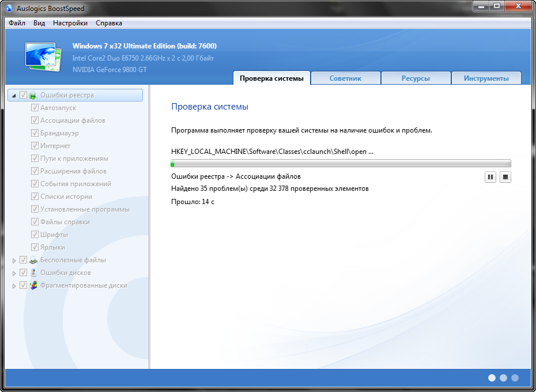The image size is (536, 392).
Task: Click the middle status dot
Action: 503,378
